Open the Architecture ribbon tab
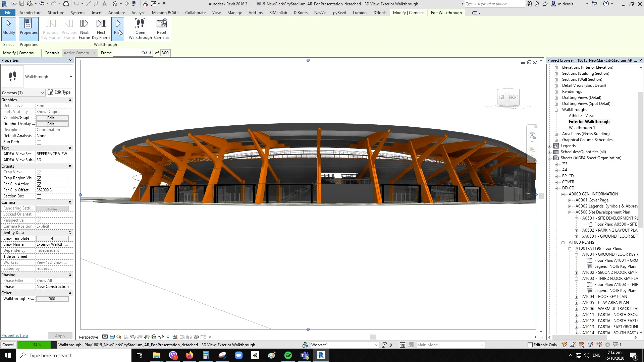644x362 pixels. click(x=30, y=13)
